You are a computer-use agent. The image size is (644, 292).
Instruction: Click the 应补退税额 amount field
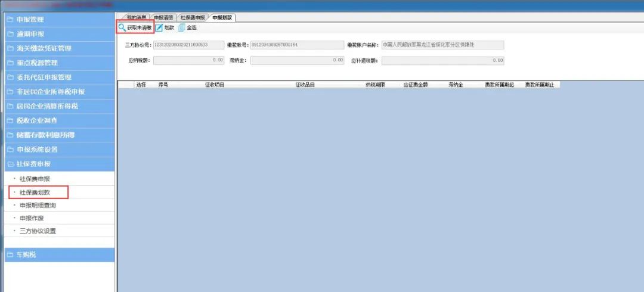pos(442,60)
